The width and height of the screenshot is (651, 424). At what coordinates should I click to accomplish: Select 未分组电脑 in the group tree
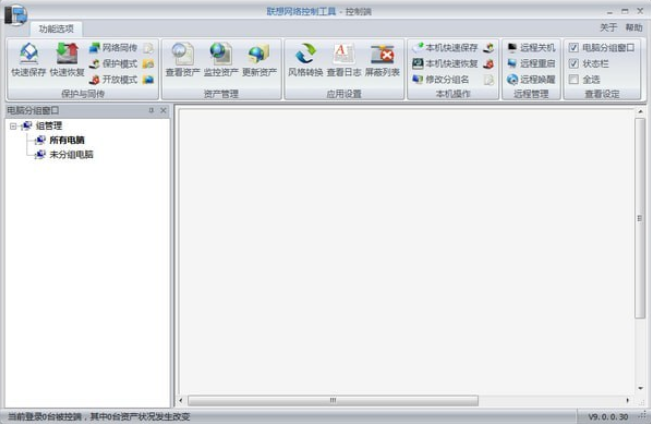click(71, 155)
